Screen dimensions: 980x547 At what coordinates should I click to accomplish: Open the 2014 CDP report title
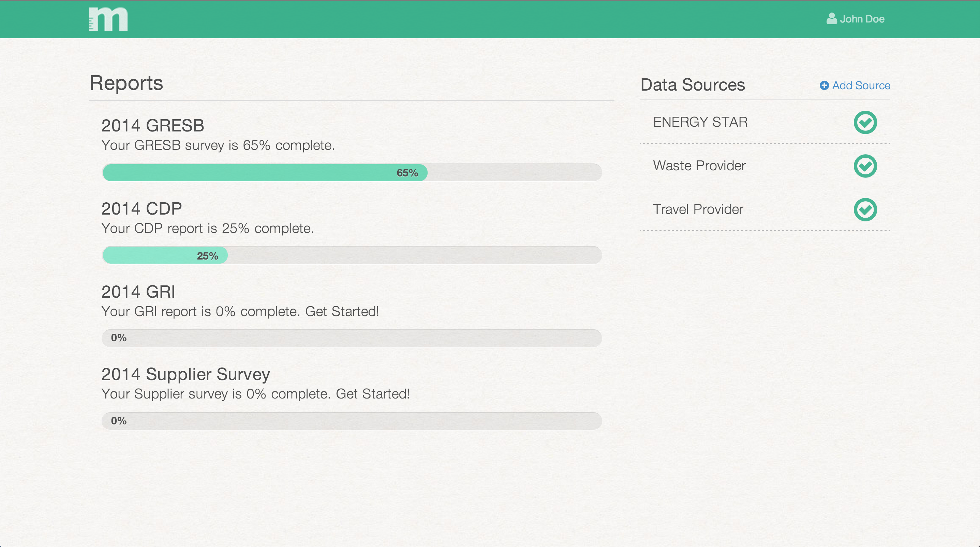coord(142,209)
